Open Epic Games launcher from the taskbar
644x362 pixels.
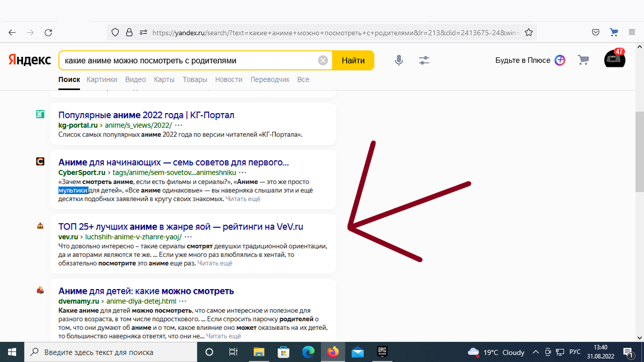[x=383, y=352]
